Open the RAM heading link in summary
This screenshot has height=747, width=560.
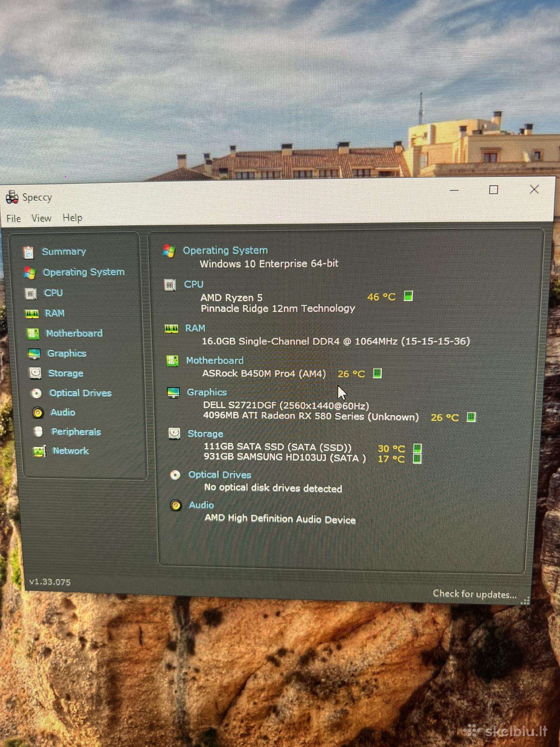point(195,328)
